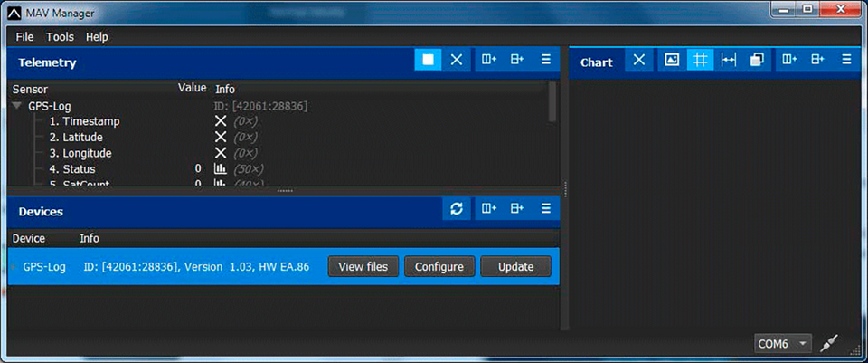Image resolution: width=868 pixels, height=363 pixels.
Task: Toggle chart plotting for the Status sensor
Action: pos(220,169)
